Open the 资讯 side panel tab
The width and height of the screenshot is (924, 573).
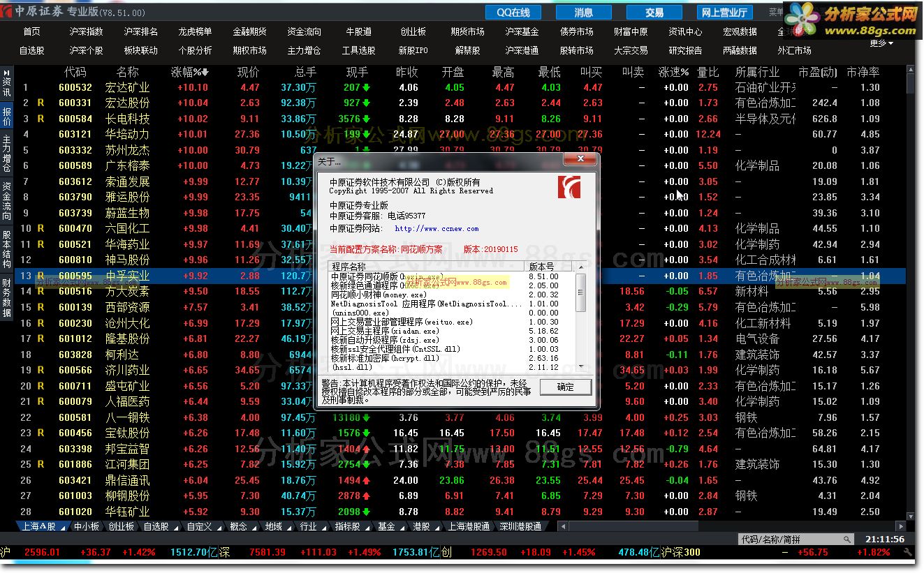pos(6,88)
